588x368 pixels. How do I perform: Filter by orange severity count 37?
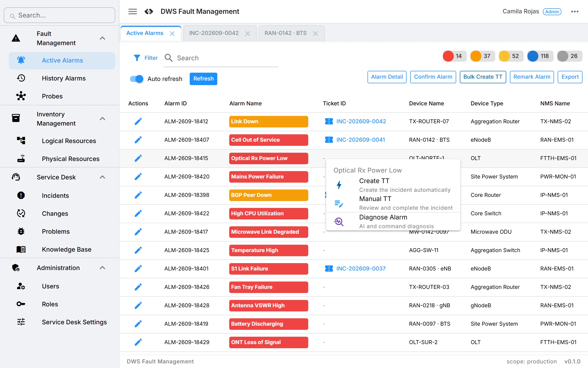[482, 56]
